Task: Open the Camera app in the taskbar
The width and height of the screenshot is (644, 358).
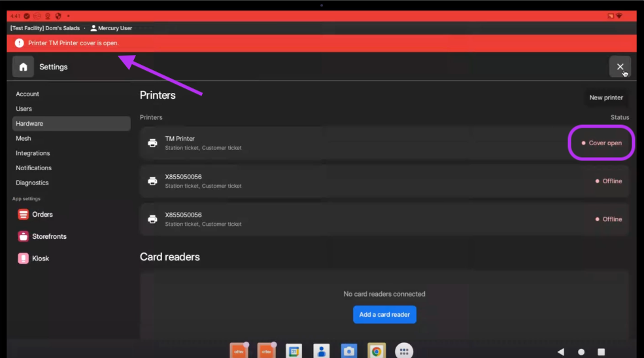Action: (x=349, y=351)
